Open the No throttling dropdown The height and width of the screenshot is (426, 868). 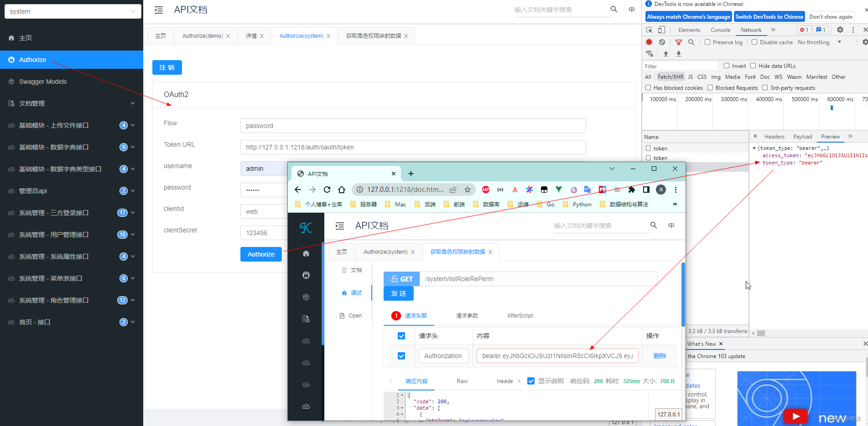[x=816, y=42]
